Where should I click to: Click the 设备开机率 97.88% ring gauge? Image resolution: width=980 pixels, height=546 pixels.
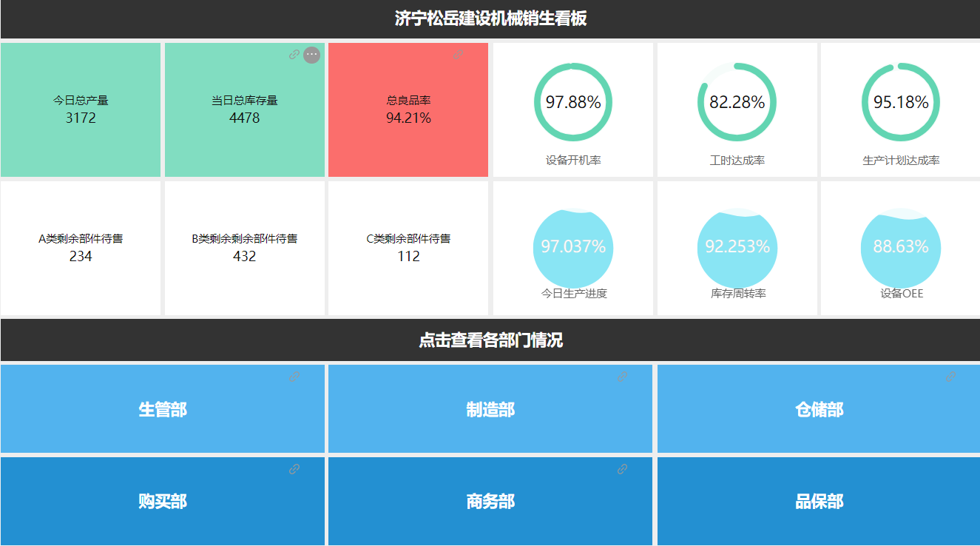(x=573, y=102)
